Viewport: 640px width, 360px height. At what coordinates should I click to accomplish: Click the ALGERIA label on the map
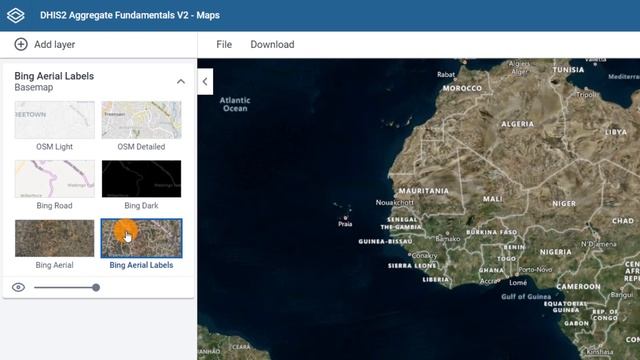pos(518,124)
